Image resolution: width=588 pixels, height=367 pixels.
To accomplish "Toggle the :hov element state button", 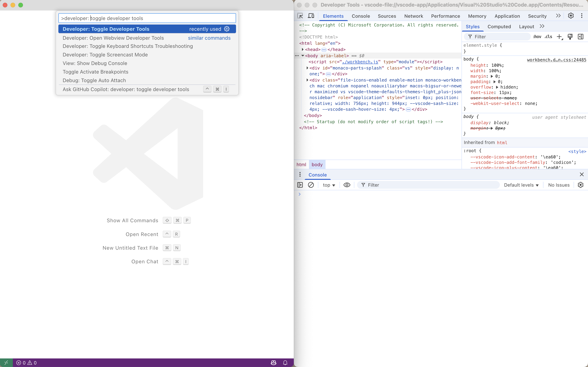I will click(537, 37).
